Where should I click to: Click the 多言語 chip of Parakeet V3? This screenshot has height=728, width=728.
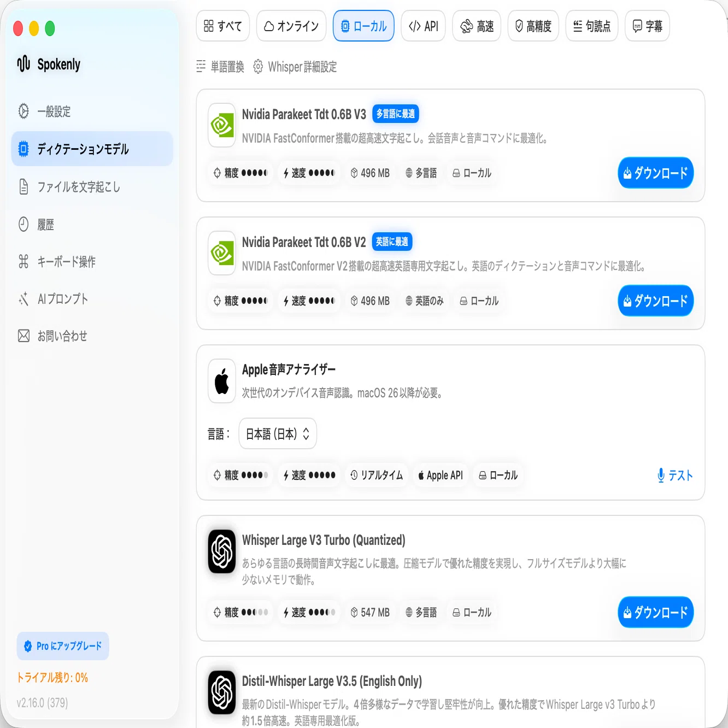pos(421,173)
